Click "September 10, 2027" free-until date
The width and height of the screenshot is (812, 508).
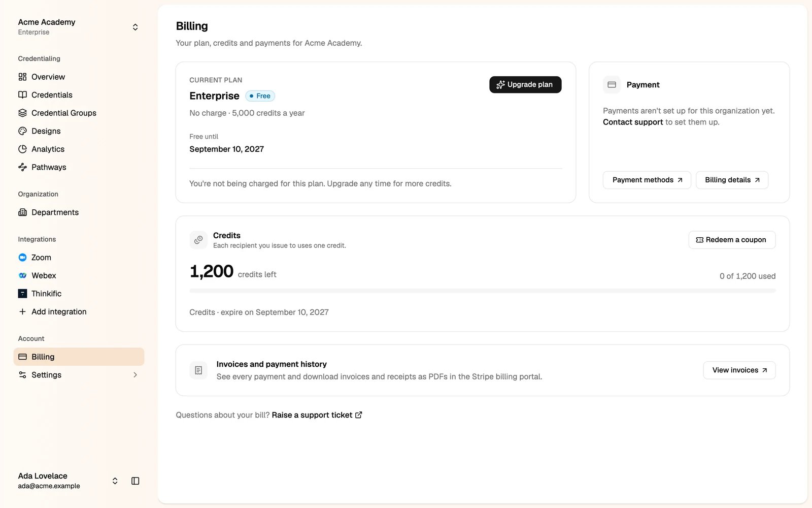click(x=226, y=149)
